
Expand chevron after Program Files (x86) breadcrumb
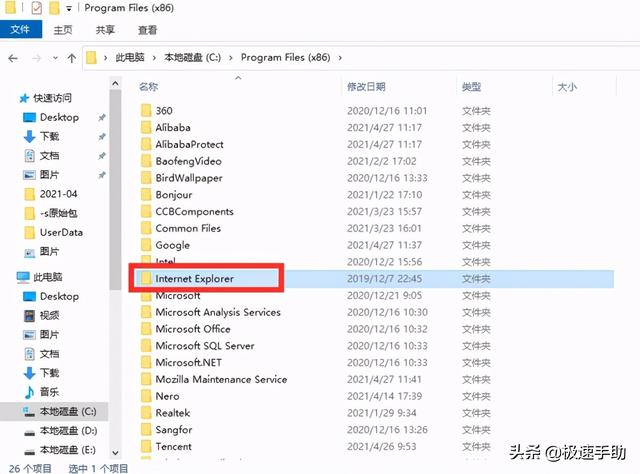[340, 58]
